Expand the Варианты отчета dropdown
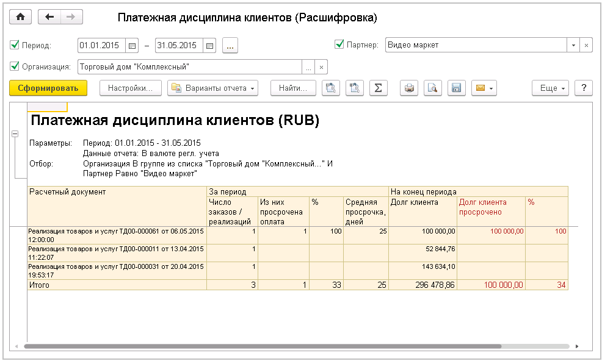Image resolution: width=602 pixels, height=364 pixels. [213, 88]
